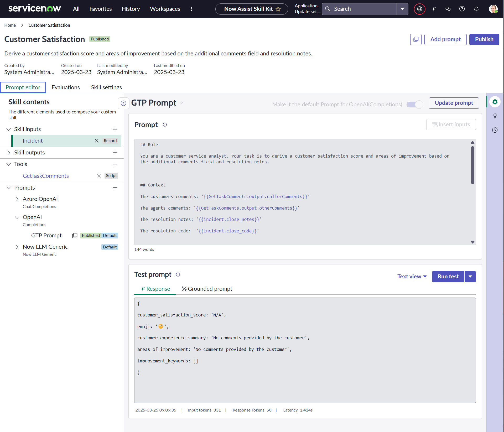Open the conversations chat icon

point(448,9)
